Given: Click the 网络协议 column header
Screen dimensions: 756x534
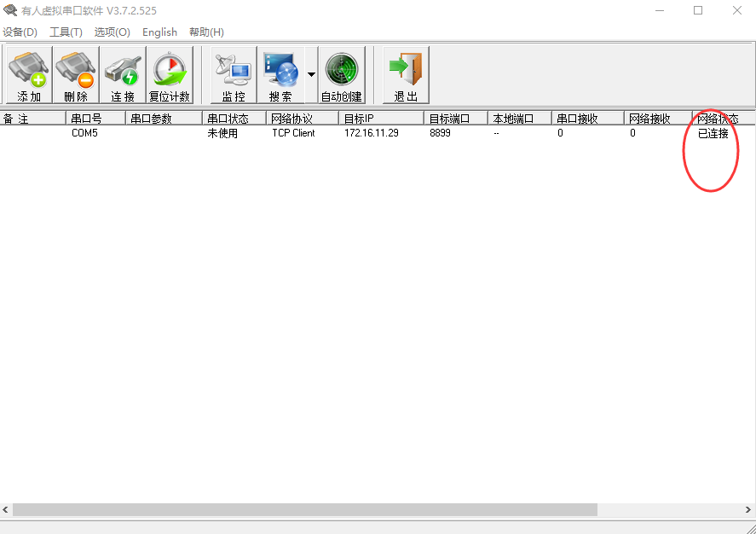Looking at the screenshot, I should tap(302, 119).
